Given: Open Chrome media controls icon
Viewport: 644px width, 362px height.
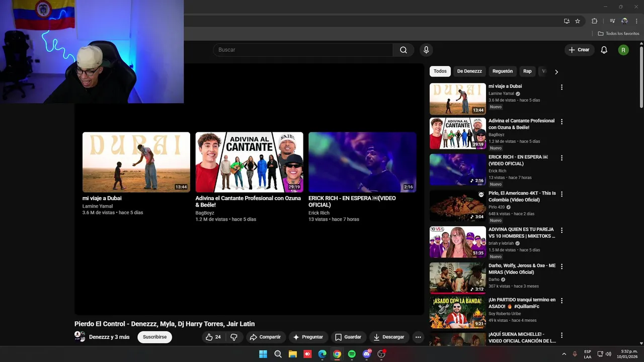Looking at the screenshot, I should [x=612, y=21].
